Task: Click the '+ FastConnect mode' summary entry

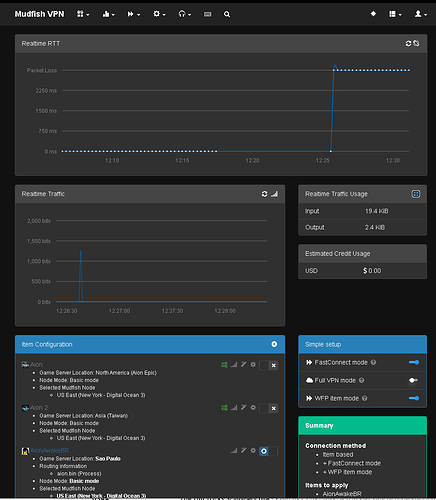Action: tap(352, 463)
